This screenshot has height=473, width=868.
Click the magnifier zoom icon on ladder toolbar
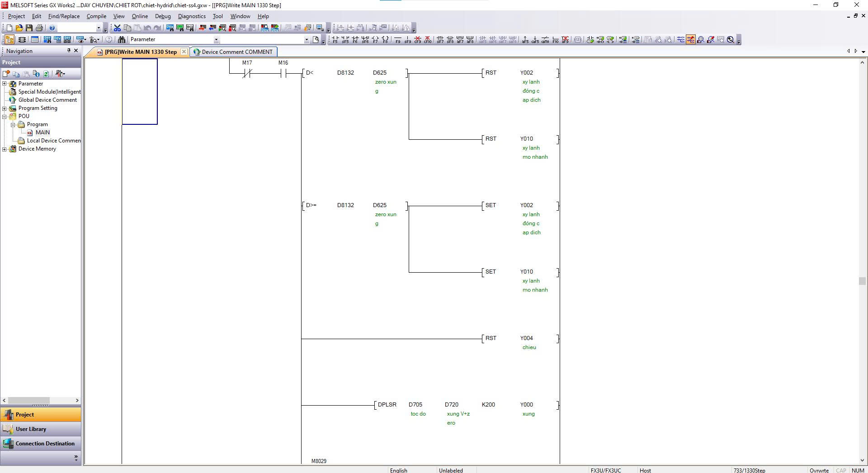pyautogui.click(x=731, y=40)
